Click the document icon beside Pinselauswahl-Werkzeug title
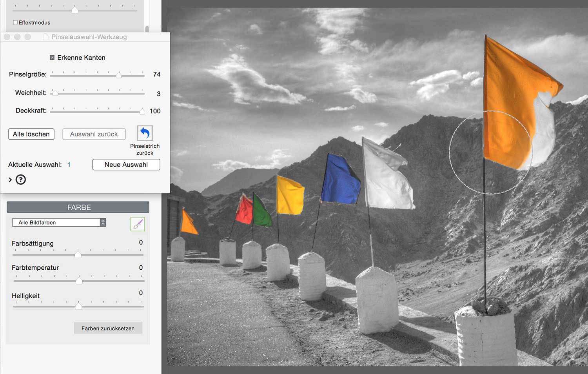 (45, 37)
